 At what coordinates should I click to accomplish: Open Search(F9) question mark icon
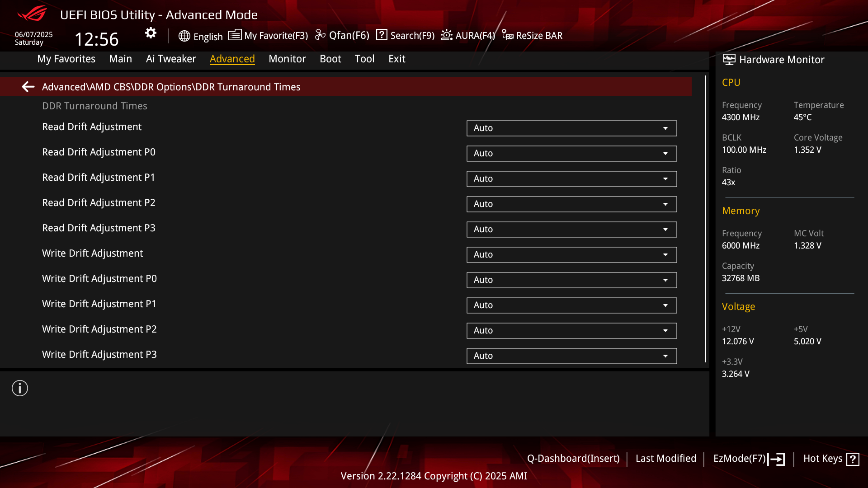[x=382, y=35]
